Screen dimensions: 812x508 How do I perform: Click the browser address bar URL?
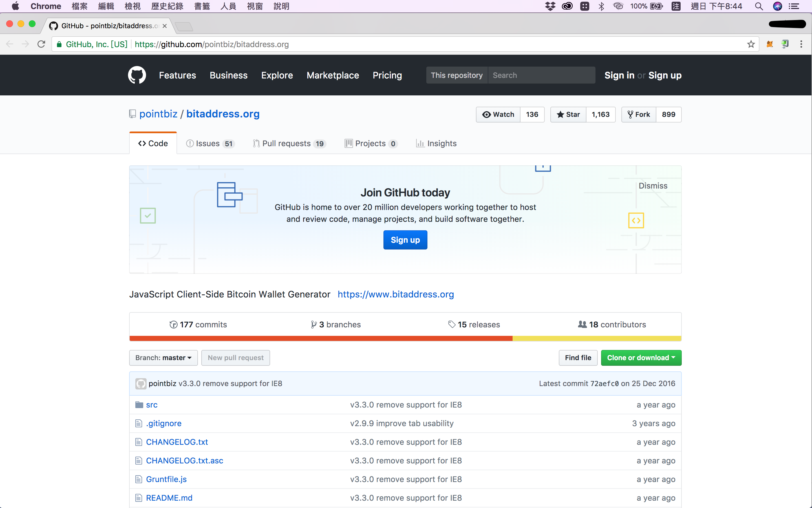(212, 44)
